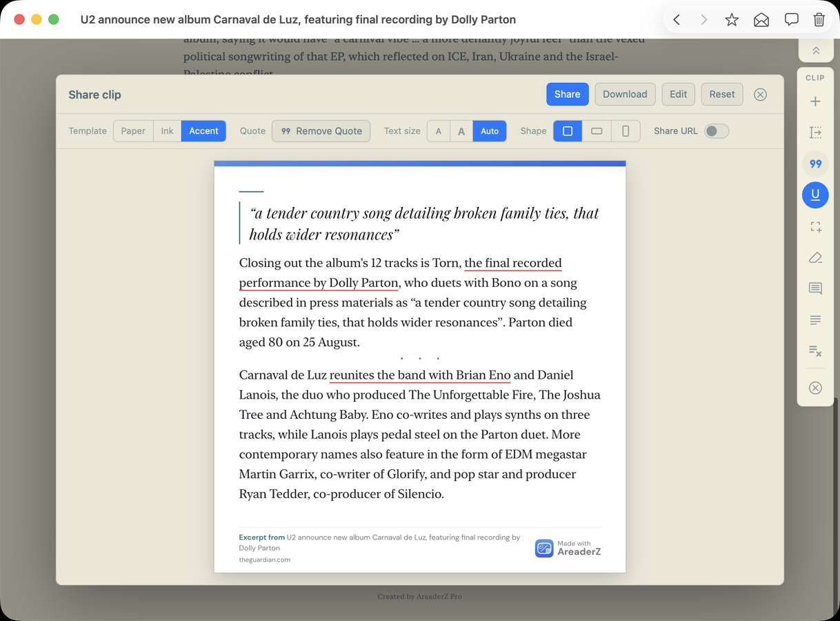The image size is (840, 621).
Task: Click underlined 'the final recorded' phrase
Action: pyautogui.click(x=513, y=263)
